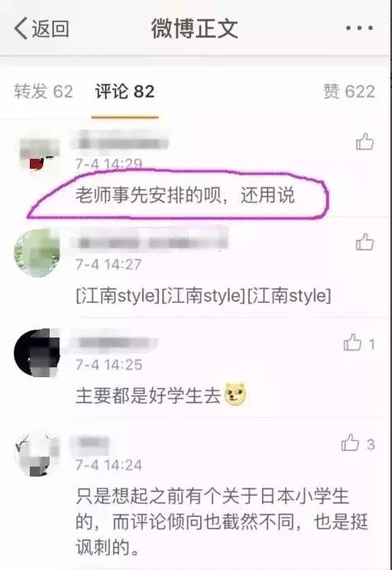
Task: Tap the comment 老师事先安排的呗，还用说
Action: point(185,195)
